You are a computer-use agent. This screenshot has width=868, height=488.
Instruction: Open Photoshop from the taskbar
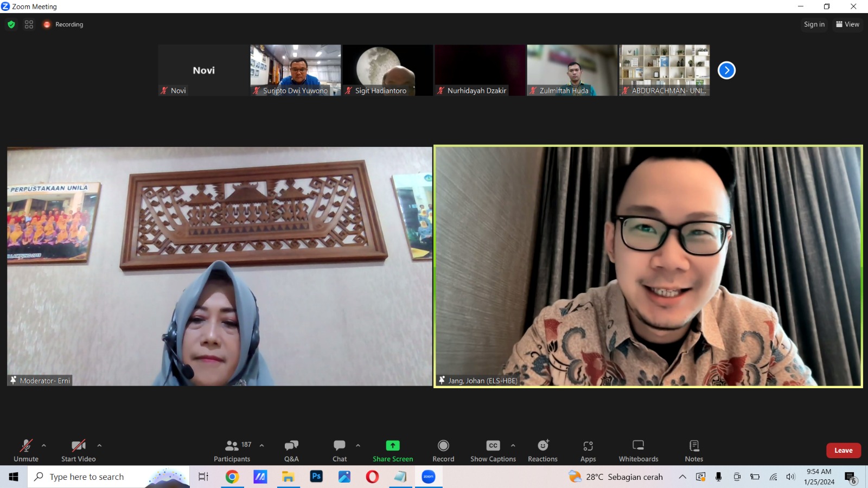pyautogui.click(x=316, y=477)
